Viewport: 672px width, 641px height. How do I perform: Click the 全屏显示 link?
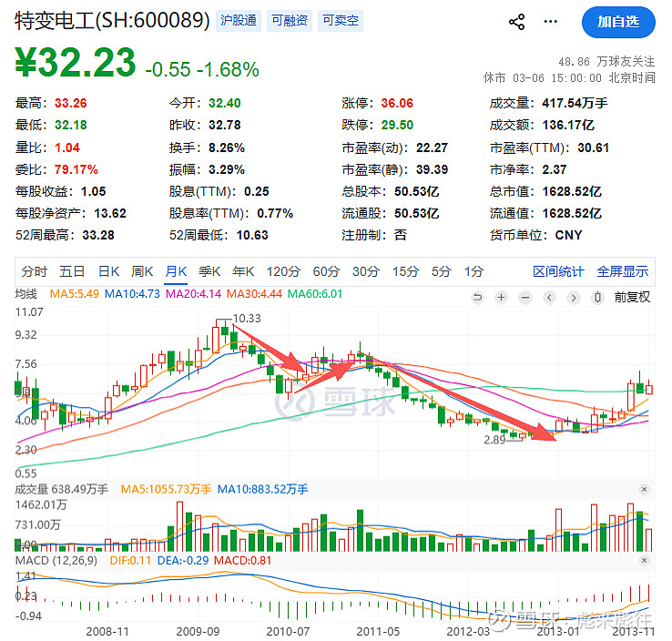(622, 271)
